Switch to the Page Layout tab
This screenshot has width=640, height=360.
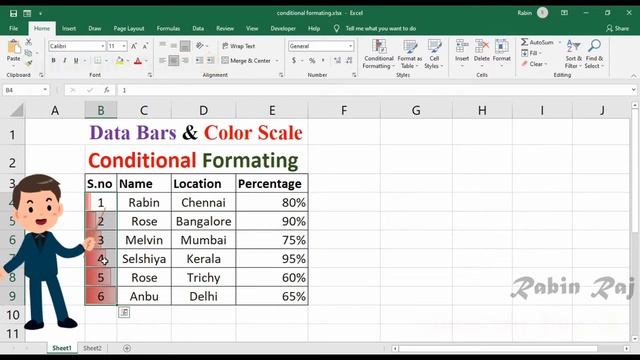pos(129,29)
